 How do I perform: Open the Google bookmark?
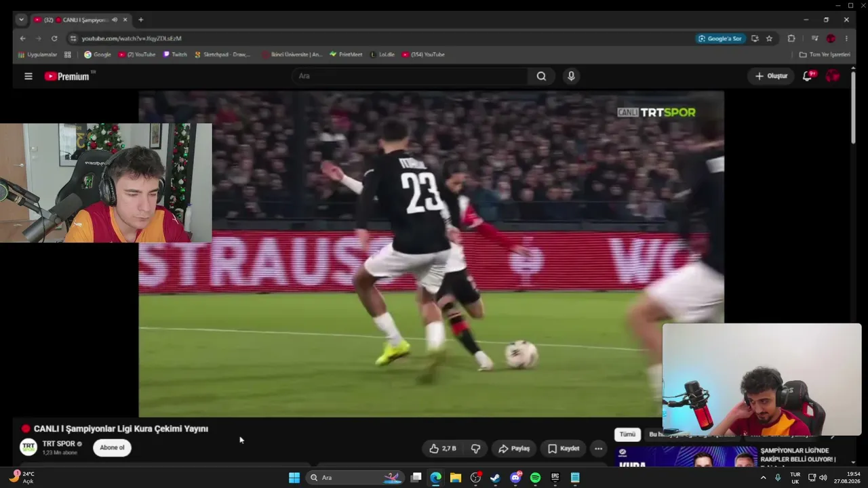(97, 54)
